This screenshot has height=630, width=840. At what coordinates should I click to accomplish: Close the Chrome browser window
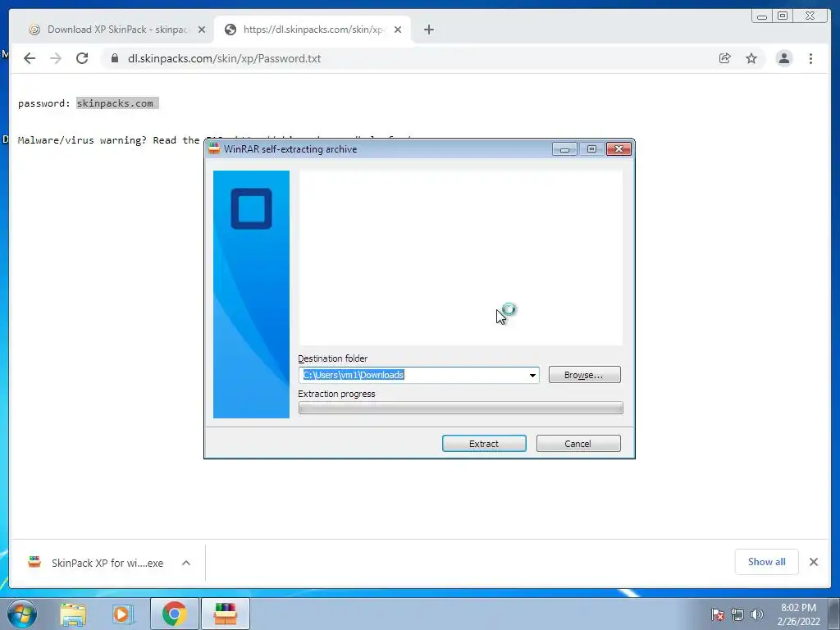coord(810,16)
